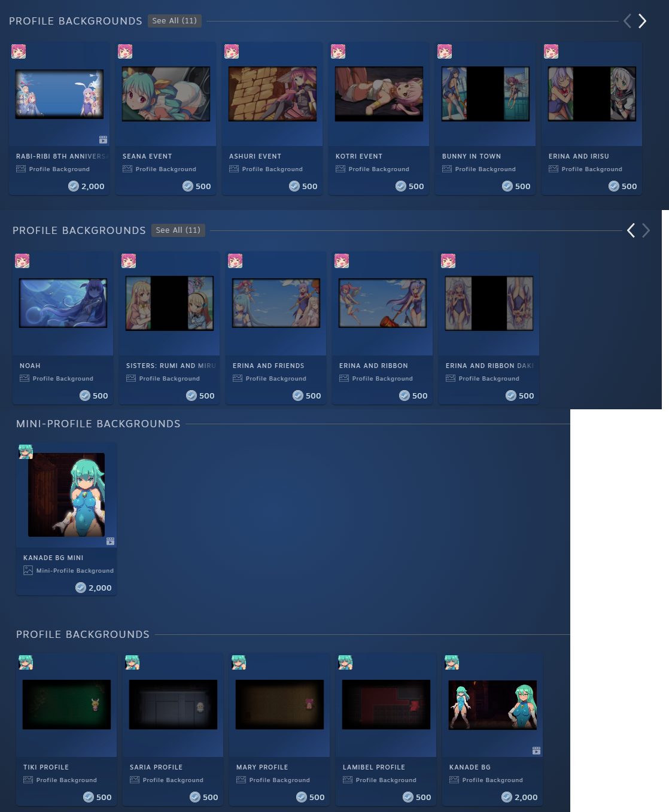This screenshot has height=812, width=669.
Task: Click the game icon on Mary Profile card
Action: 239,662
